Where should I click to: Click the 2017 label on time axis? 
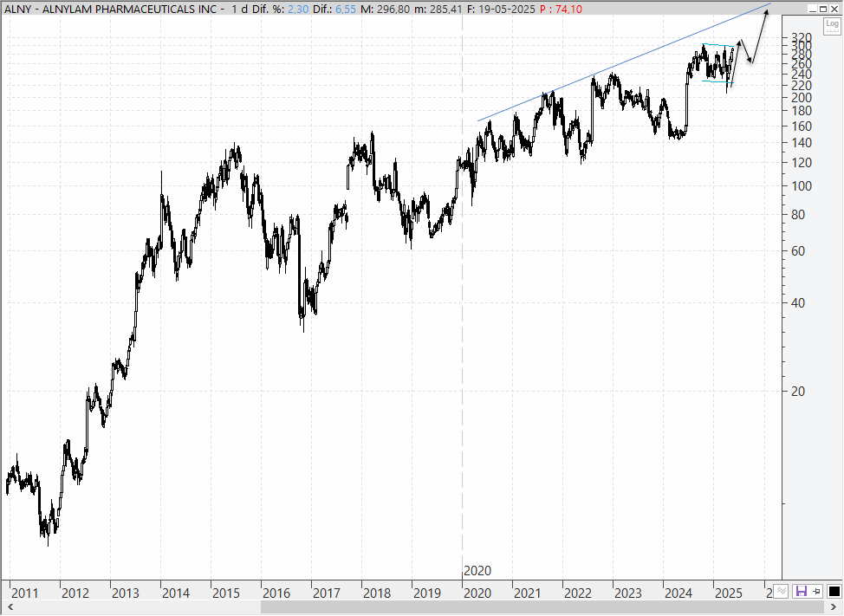326,593
